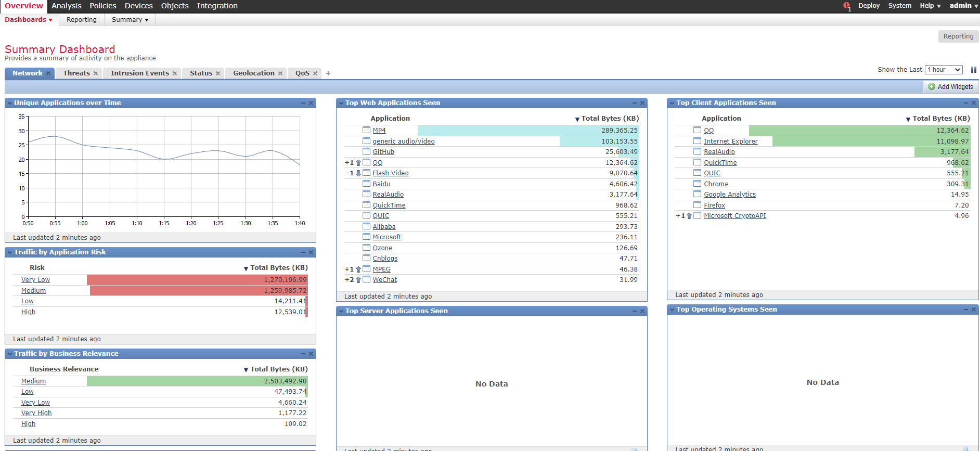Close the Top Client Applications Seen widget
The height and width of the screenshot is (451, 980).
coord(974,103)
